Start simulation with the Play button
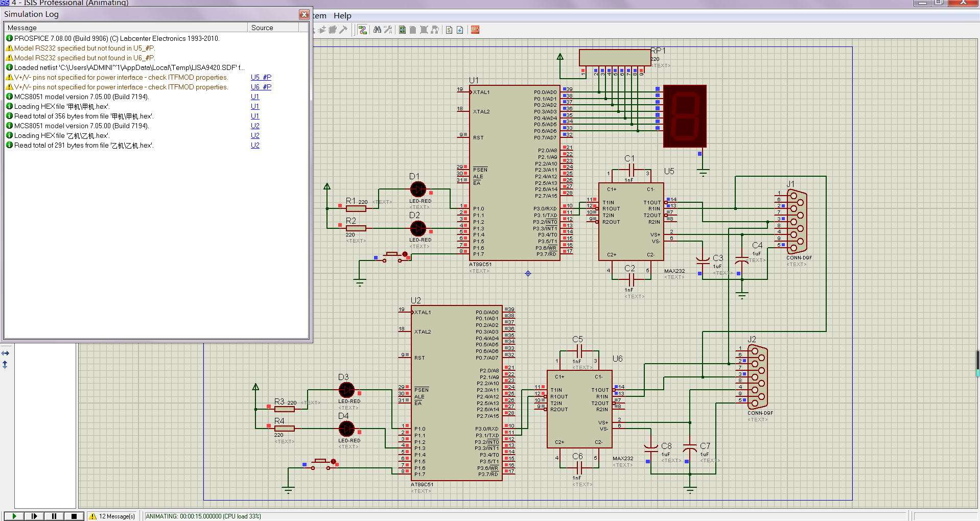 [x=14, y=516]
